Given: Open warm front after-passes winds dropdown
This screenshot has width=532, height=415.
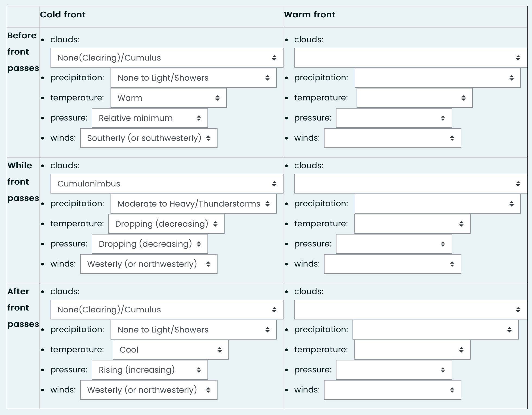Looking at the screenshot, I should click(392, 390).
